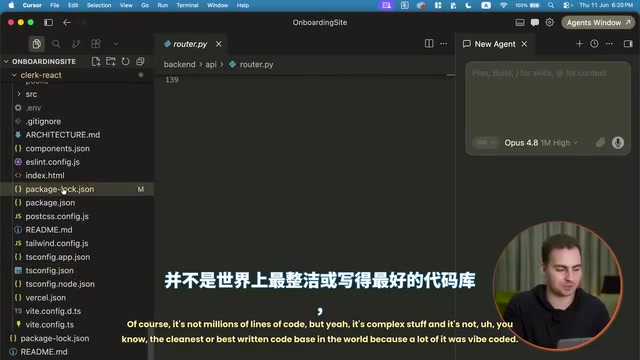
Task: Click the backend breadcrumb segment
Action: coord(180,64)
